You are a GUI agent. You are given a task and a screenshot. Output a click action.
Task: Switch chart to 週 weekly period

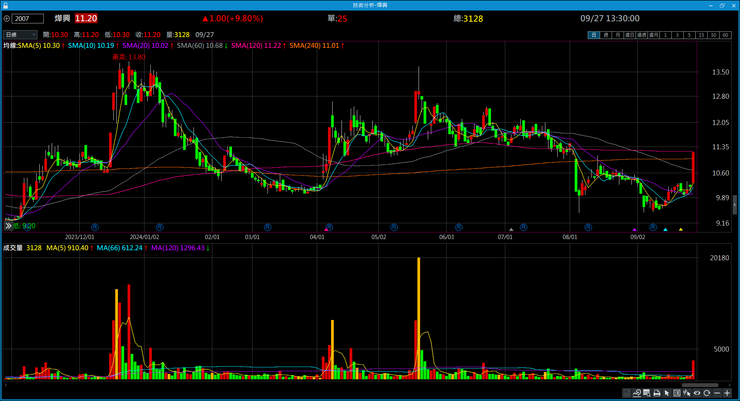(606, 35)
